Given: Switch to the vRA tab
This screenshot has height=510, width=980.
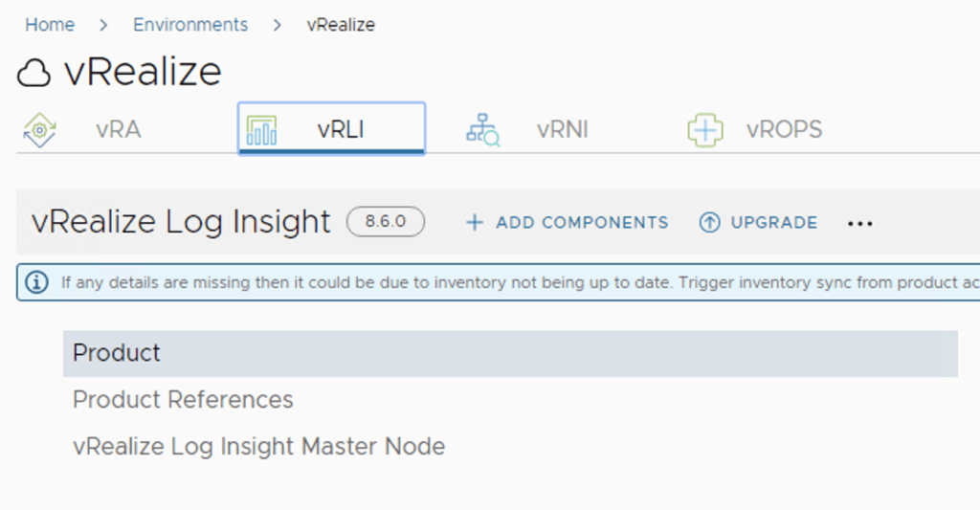Looking at the screenshot, I should coord(118,130).
